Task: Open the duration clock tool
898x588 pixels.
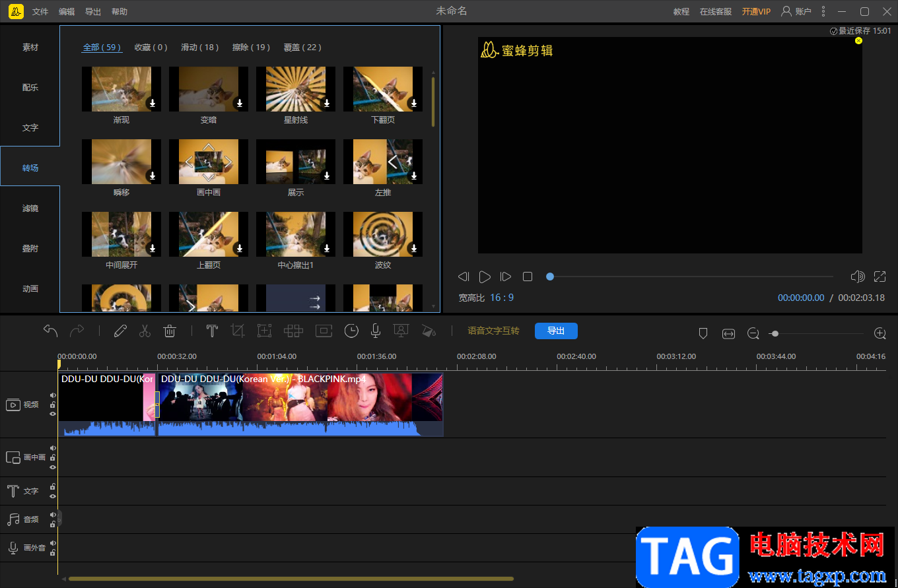Action: pyautogui.click(x=351, y=331)
